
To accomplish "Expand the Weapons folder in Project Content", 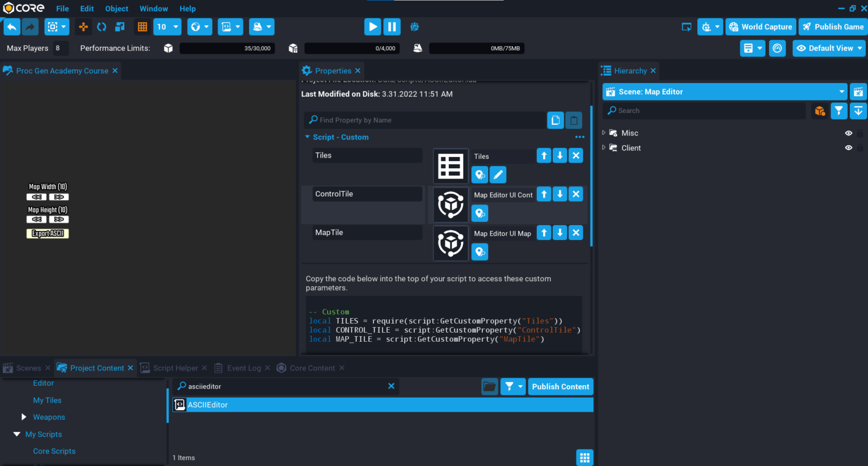I will pyautogui.click(x=24, y=417).
